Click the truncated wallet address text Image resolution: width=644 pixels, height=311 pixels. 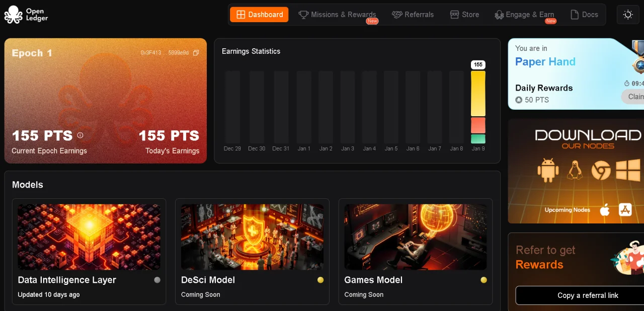[165, 53]
